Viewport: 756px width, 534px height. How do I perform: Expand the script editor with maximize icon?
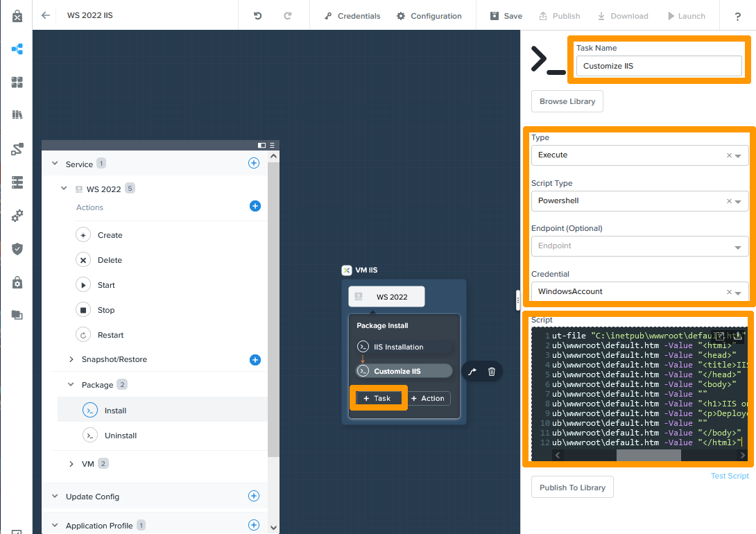[719, 336]
